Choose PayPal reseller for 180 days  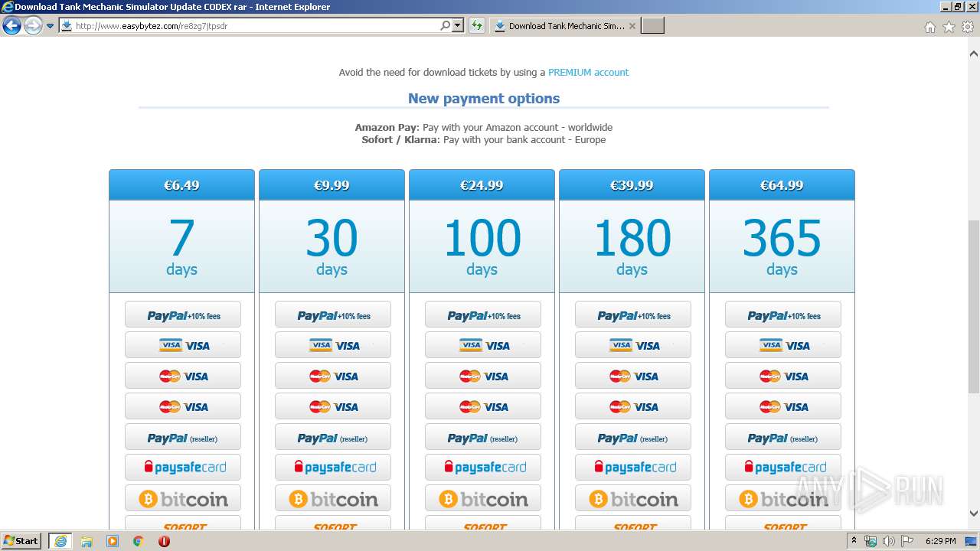(633, 437)
